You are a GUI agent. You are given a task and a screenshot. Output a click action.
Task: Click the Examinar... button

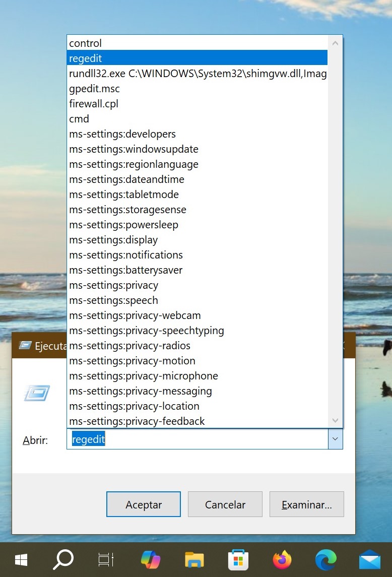click(x=307, y=504)
